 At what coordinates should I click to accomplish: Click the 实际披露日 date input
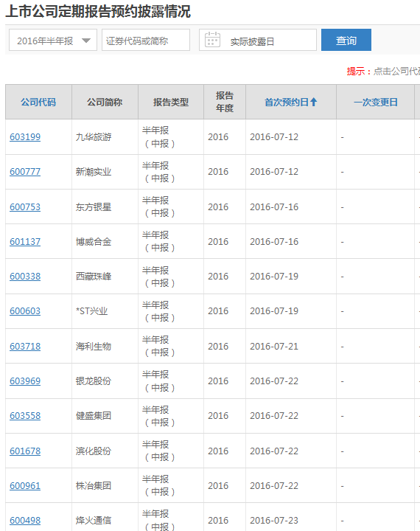(258, 40)
